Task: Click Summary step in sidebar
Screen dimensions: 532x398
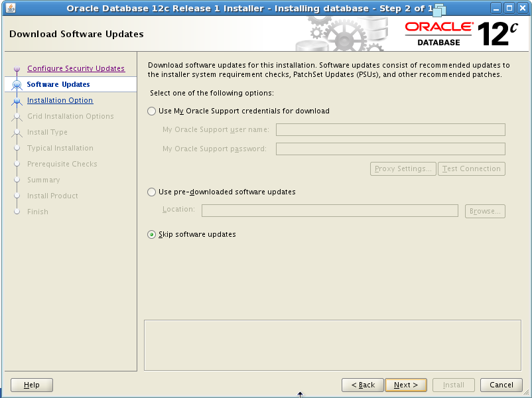Action: pos(43,180)
